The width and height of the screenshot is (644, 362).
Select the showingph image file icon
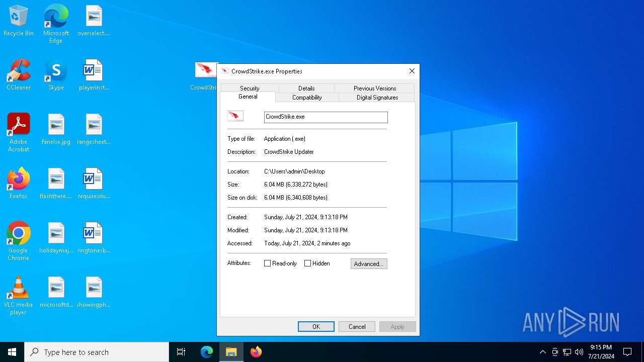pyautogui.click(x=94, y=292)
